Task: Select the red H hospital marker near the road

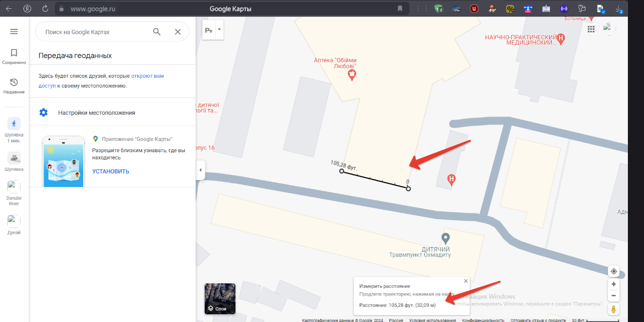Action: coord(452,180)
